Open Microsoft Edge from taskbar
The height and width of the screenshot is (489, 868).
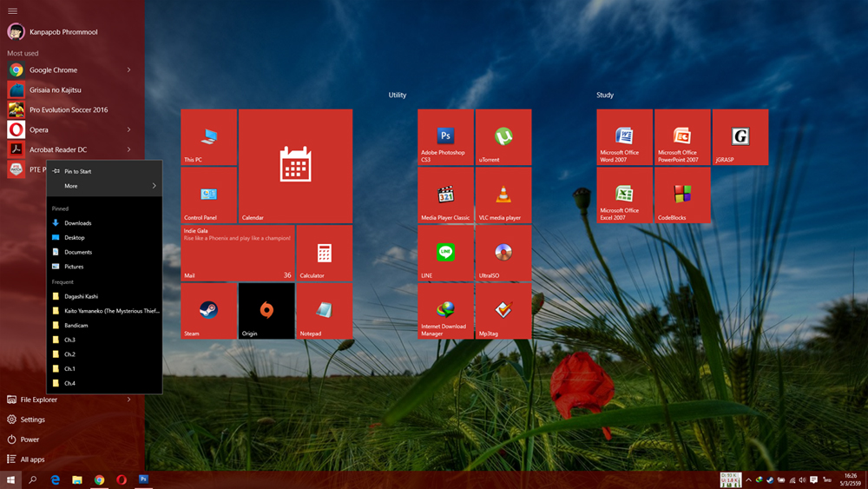(55, 480)
